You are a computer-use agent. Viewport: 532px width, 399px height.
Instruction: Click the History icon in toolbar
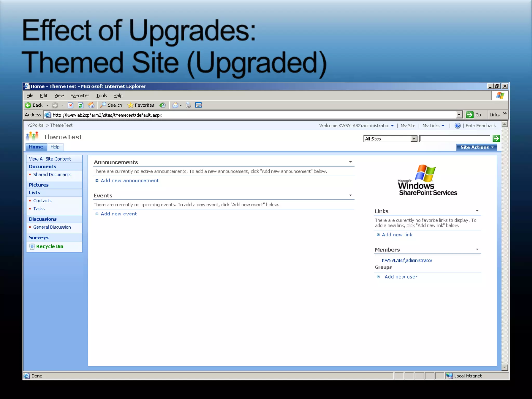point(163,105)
